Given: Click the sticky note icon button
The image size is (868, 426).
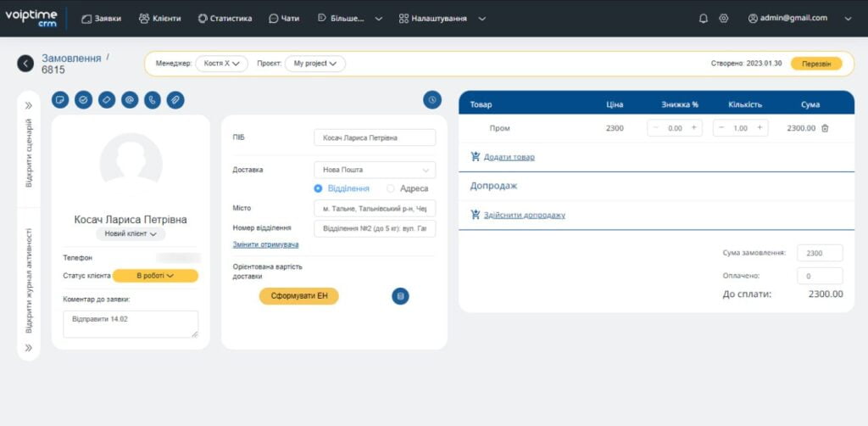Looking at the screenshot, I should [60, 100].
